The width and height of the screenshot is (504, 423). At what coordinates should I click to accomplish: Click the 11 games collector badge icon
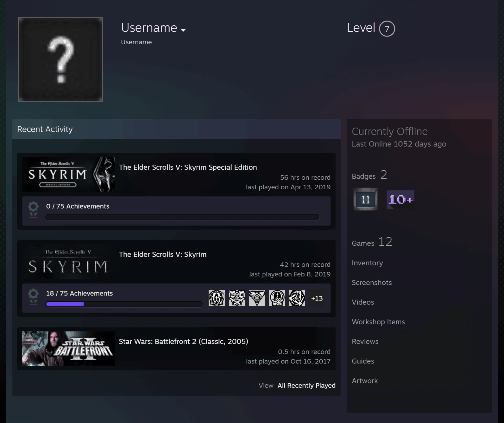[x=365, y=199]
